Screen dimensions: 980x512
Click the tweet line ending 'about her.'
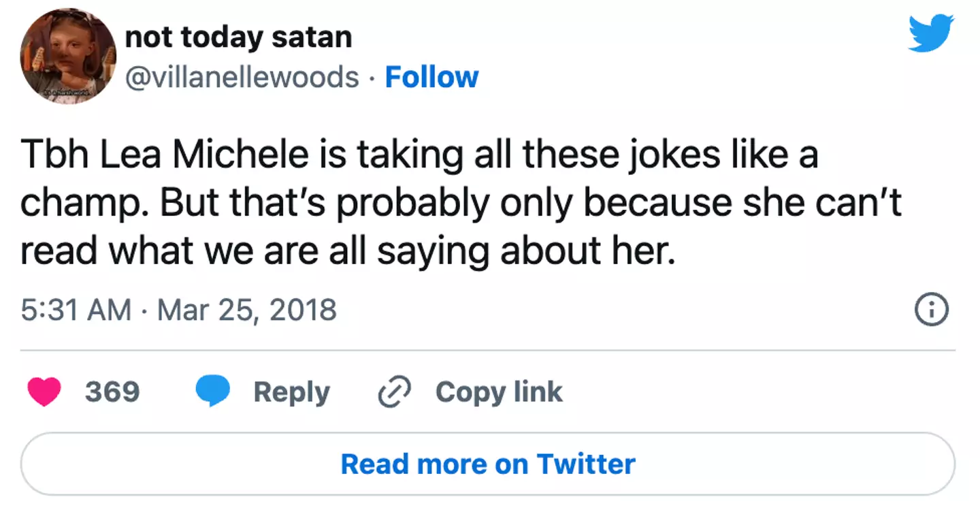[347, 252]
